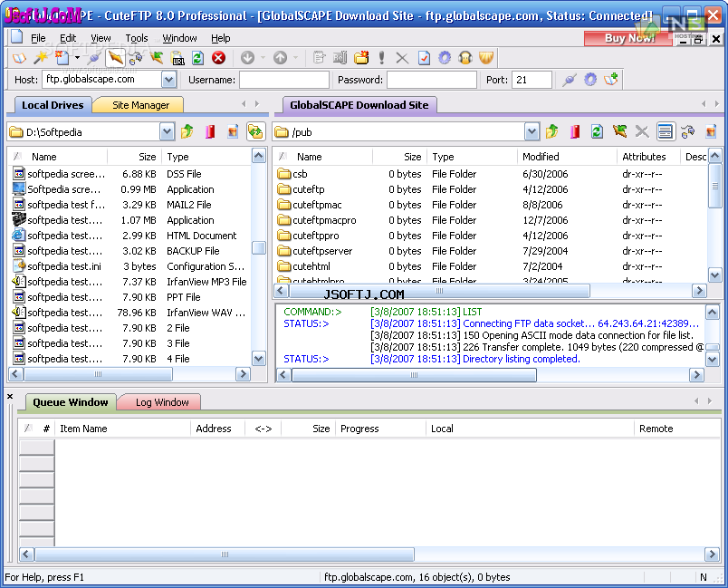Expand the D:\Softpedia local path dropdown
This screenshot has height=588, width=728.
[x=168, y=132]
